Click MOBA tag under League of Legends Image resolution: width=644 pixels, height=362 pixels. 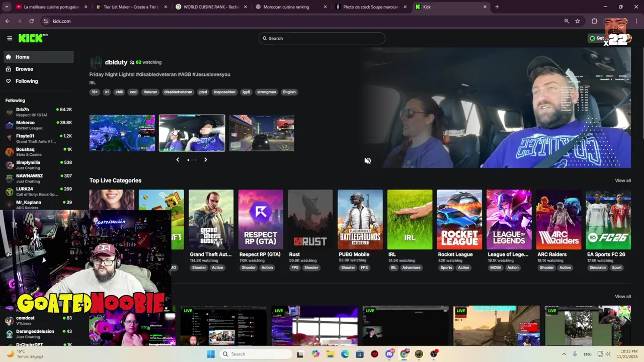(496, 267)
